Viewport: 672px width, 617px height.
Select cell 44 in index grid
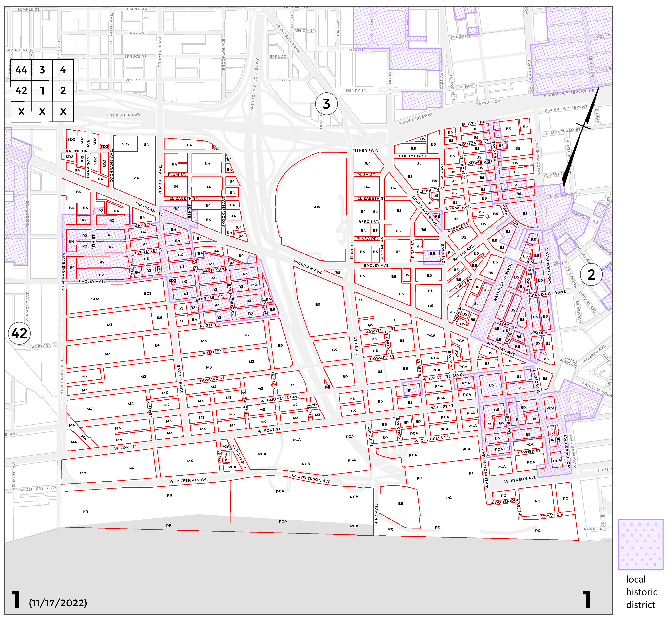point(21,70)
